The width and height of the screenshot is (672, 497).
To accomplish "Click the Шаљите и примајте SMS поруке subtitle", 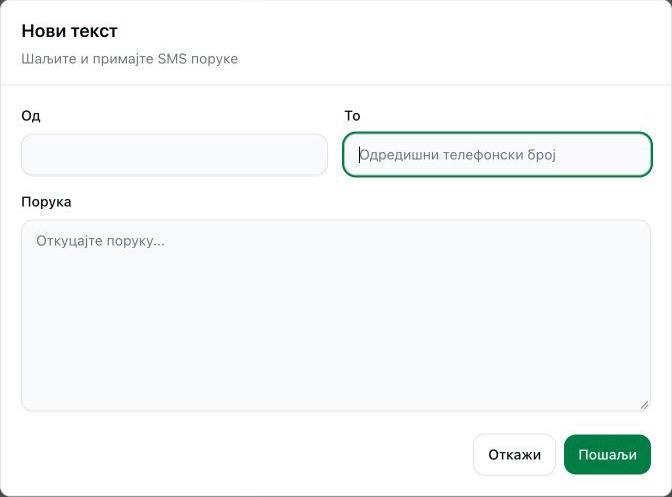I will [x=129, y=59].
